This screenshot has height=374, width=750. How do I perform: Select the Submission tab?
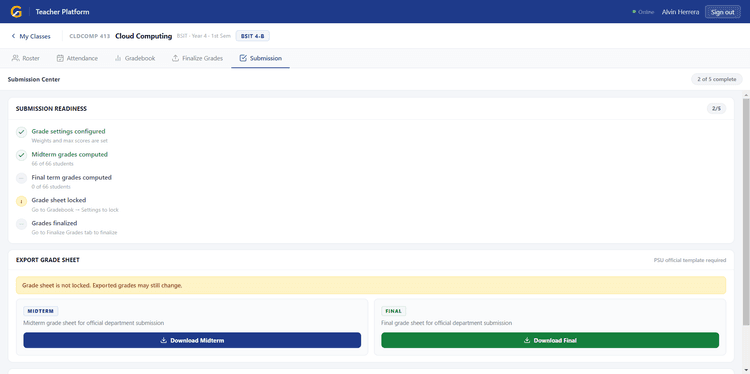(261, 58)
